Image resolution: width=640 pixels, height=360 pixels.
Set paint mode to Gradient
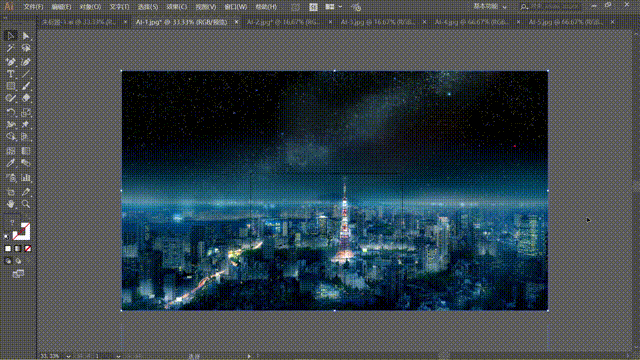18,249
